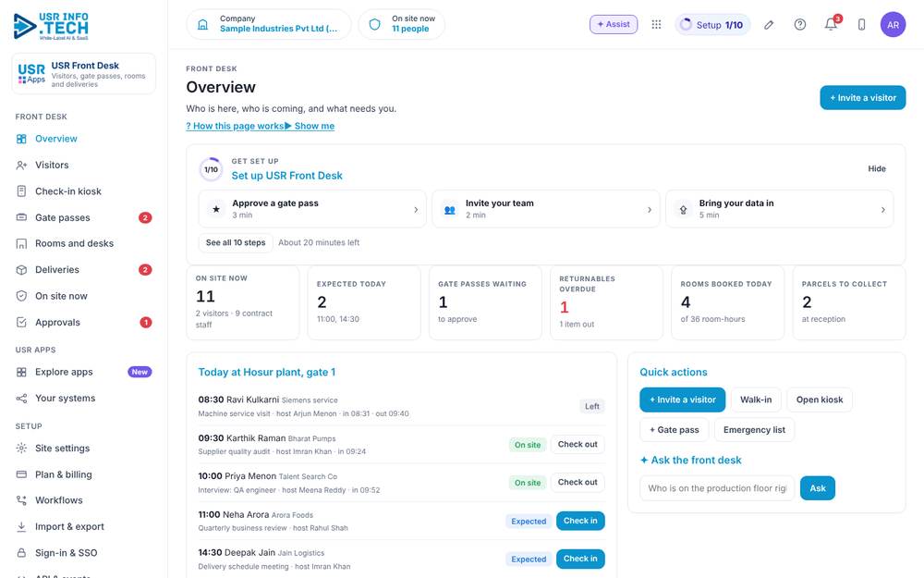Click the Deliveries box icon
This screenshot has width=924, height=578.
(21, 269)
